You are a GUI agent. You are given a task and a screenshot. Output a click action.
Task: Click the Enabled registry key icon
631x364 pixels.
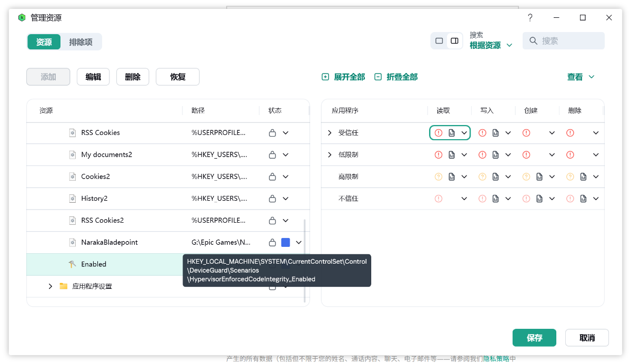coord(73,264)
